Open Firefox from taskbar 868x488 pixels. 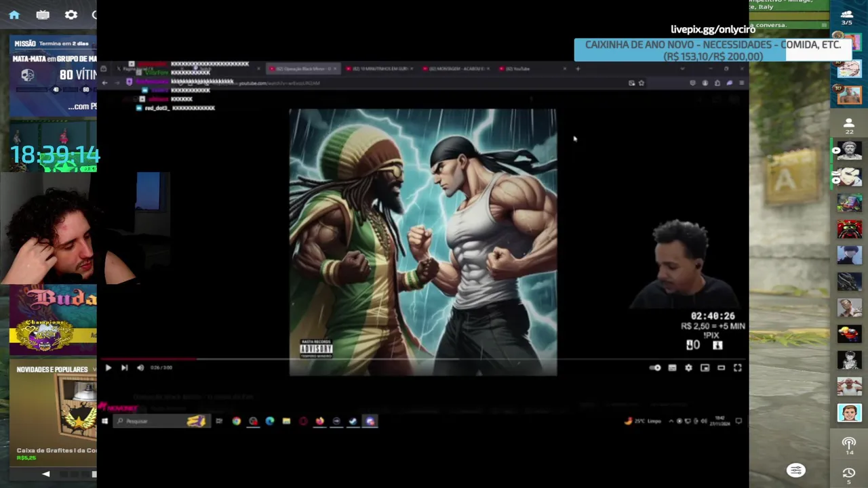click(319, 421)
